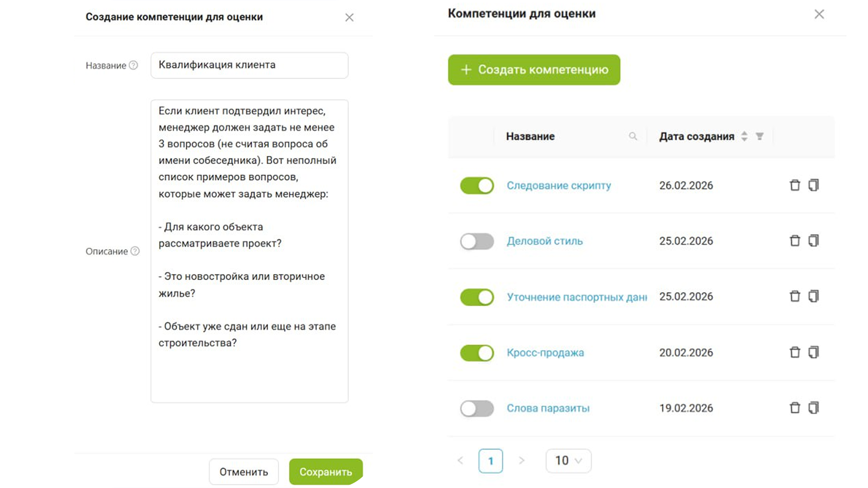This screenshot has height=488, width=868.
Task: Delete the Следование скрипту competency
Action: coord(794,185)
